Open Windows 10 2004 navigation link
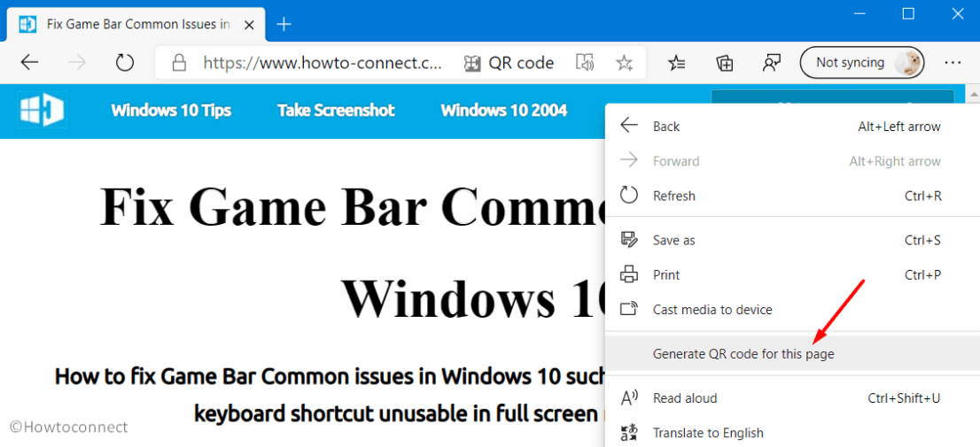This screenshot has width=980, height=447. pyautogui.click(x=504, y=111)
